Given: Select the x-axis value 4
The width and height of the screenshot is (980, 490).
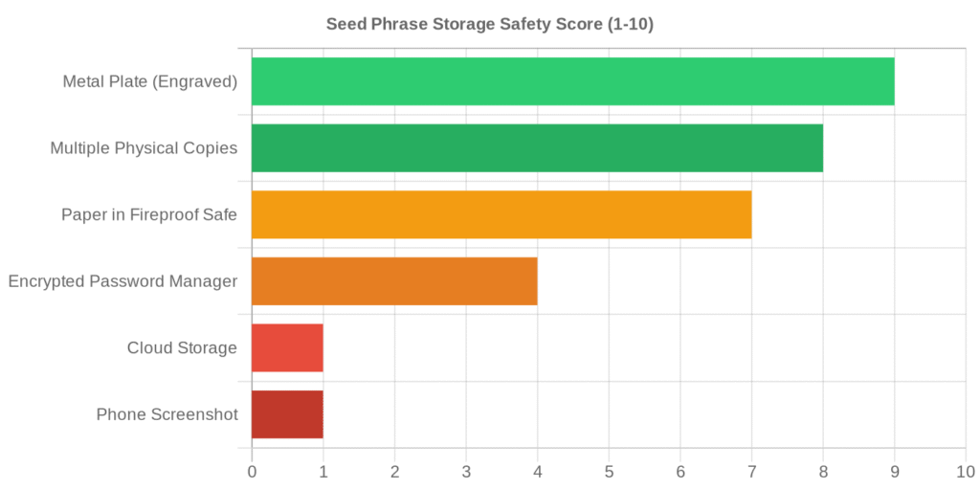Looking at the screenshot, I should click(537, 471).
